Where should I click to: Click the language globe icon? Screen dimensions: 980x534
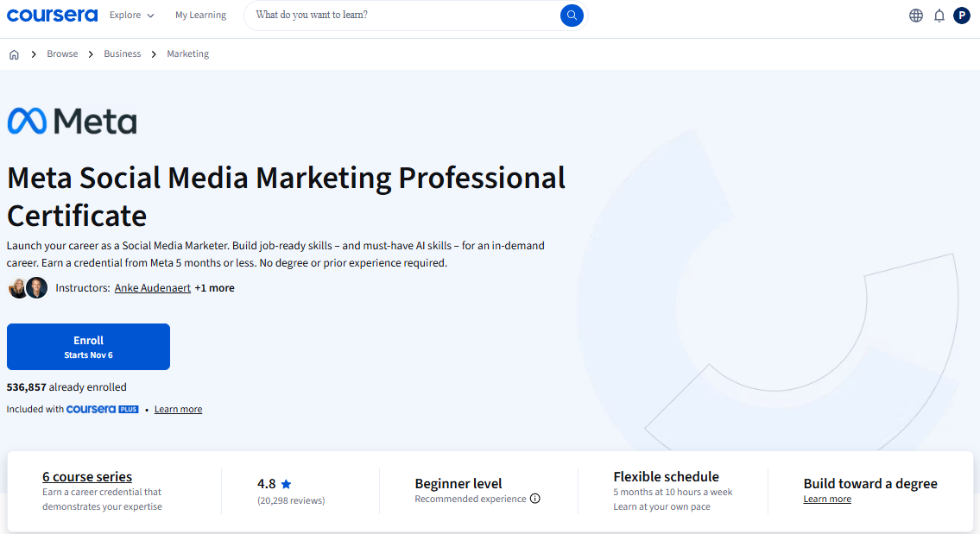pos(915,15)
